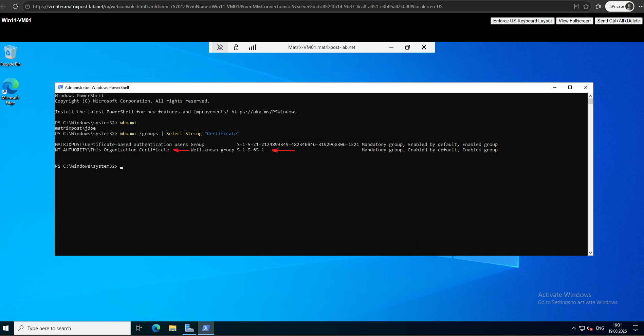644x336 pixels.
Task: Click the PowerShell scrollbar up arrow
Action: (590, 96)
